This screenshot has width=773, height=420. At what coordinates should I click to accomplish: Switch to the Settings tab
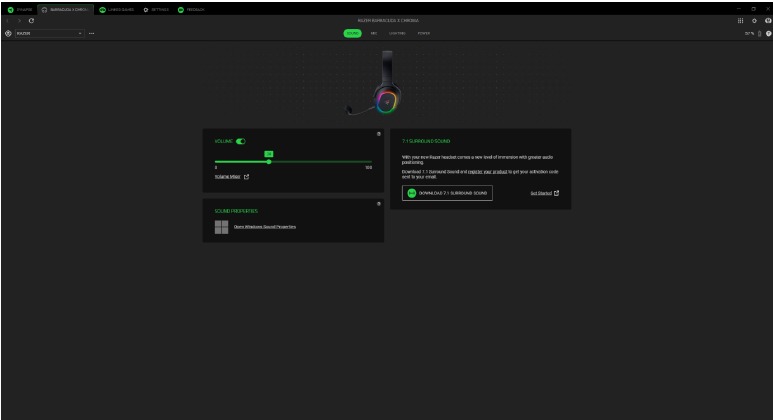pos(156,10)
